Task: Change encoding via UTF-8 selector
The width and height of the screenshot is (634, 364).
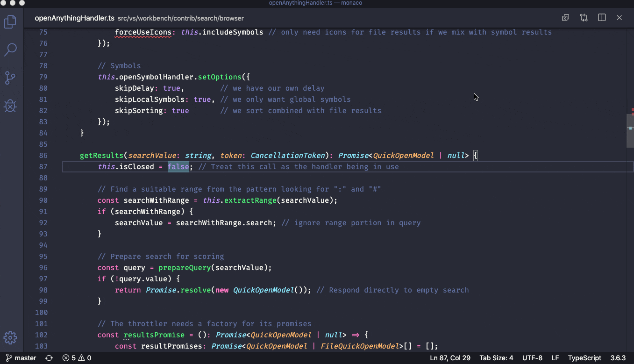Action: tap(532, 357)
